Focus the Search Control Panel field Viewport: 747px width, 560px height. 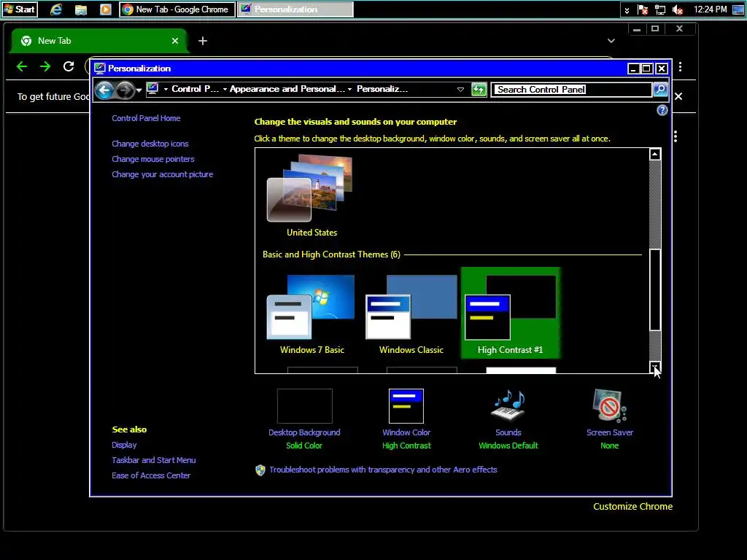point(572,90)
